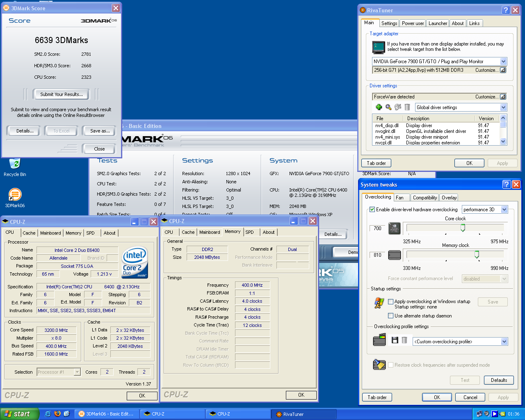The width and height of the screenshot is (525, 420).
Task: Select the nvoglnt.dll row in the driver list
Action: 436,131
